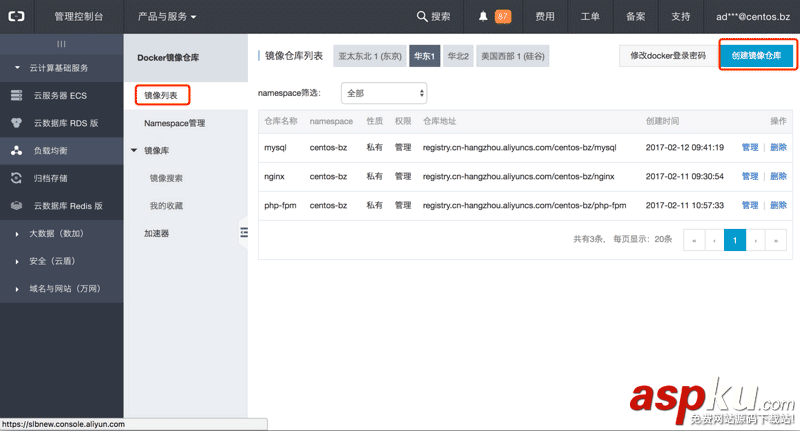Expand 安全（云盾）section
Screen dimensions: 800x431
click(17, 261)
